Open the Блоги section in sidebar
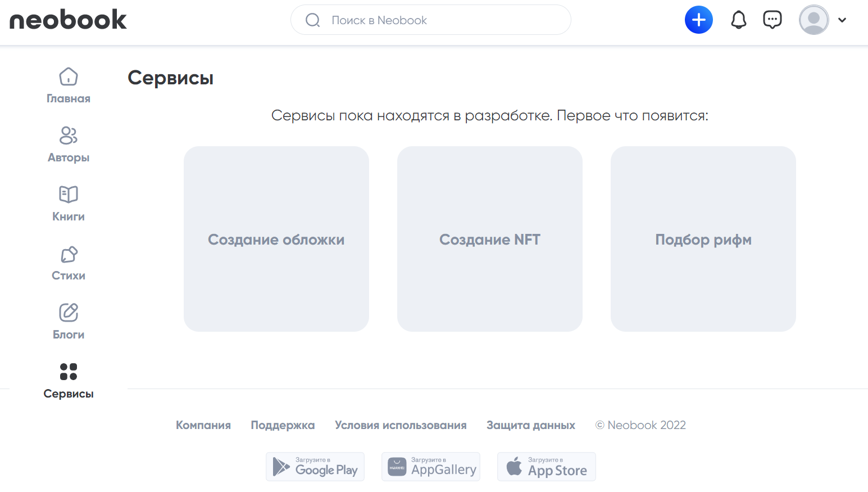 [x=69, y=322]
